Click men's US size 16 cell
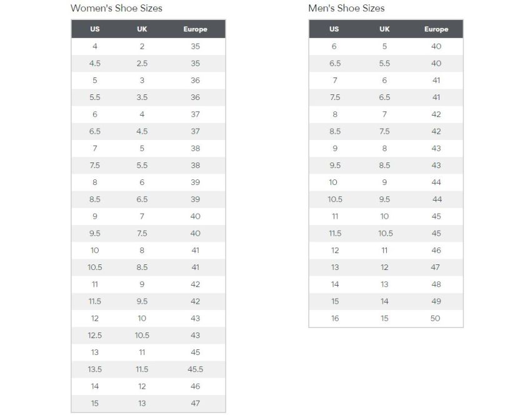The width and height of the screenshot is (525, 420). [335, 319]
